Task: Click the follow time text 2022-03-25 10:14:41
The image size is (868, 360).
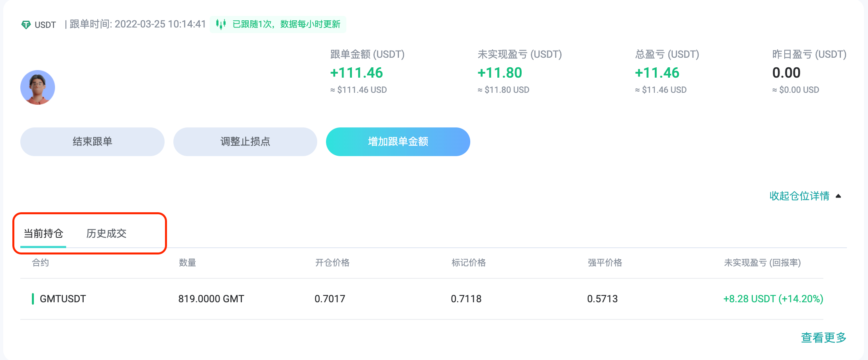Action: [x=160, y=24]
